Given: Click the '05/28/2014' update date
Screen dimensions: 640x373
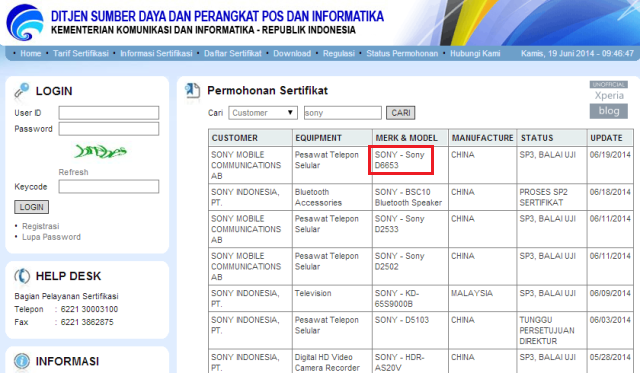Looking at the screenshot, I should point(610,357).
